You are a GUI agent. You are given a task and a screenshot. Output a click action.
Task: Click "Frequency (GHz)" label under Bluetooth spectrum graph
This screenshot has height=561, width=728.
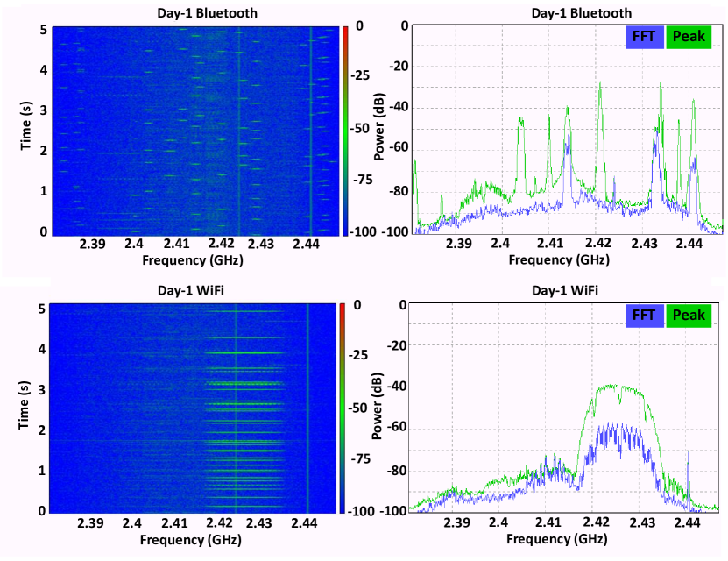(559, 259)
